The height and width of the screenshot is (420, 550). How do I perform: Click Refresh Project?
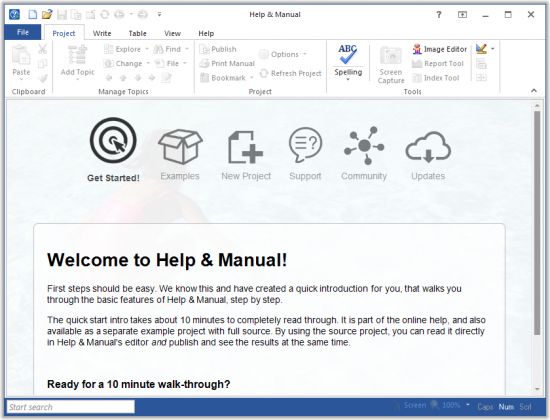click(x=291, y=73)
